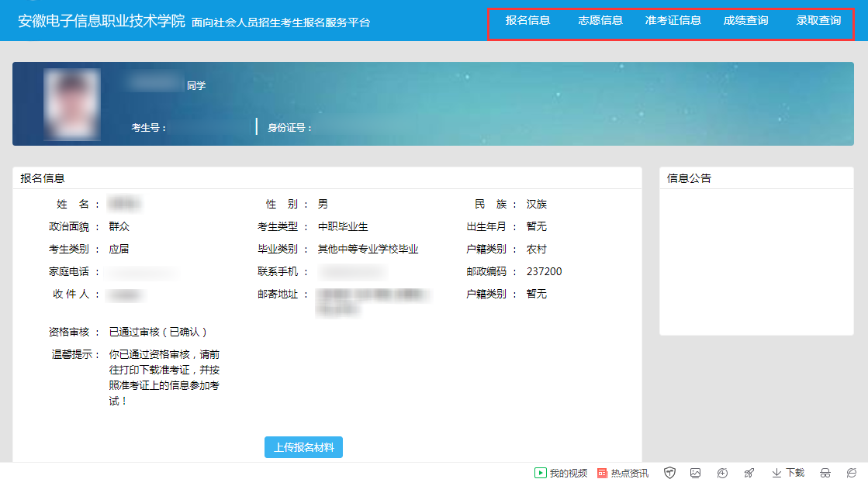Switch to the 报名信息 tab

coord(527,20)
